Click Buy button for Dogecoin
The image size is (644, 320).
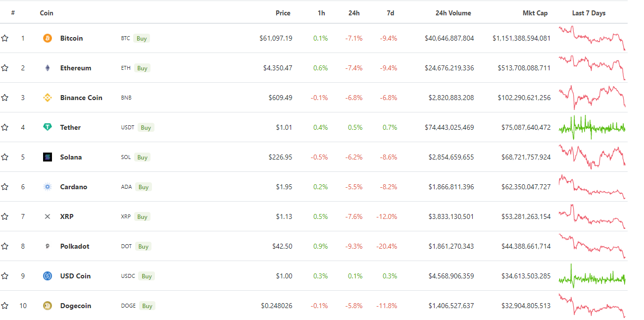[147, 306]
